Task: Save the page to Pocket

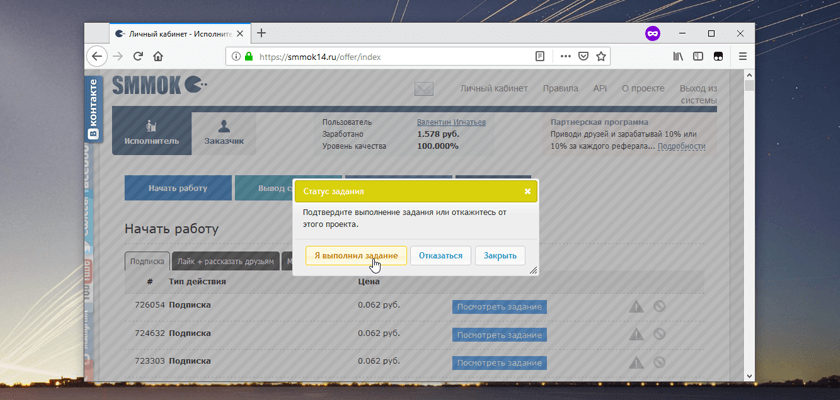Action: click(x=583, y=56)
